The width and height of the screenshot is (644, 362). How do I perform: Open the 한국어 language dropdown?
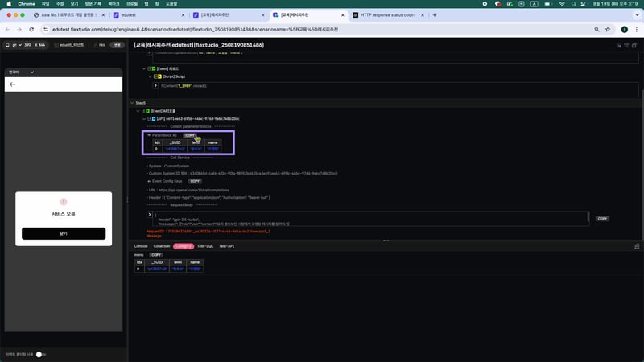16,72
